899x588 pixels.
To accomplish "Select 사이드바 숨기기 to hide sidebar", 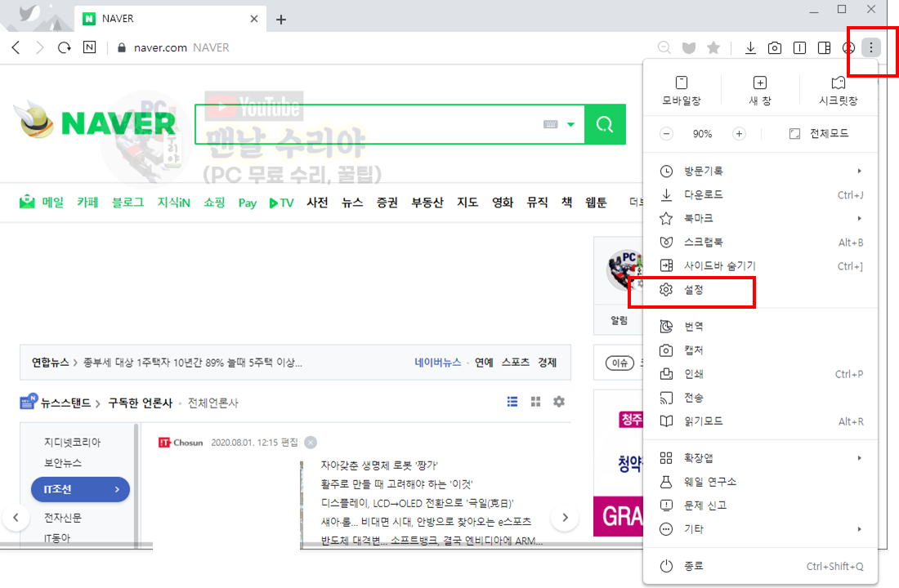I will tap(761, 266).
